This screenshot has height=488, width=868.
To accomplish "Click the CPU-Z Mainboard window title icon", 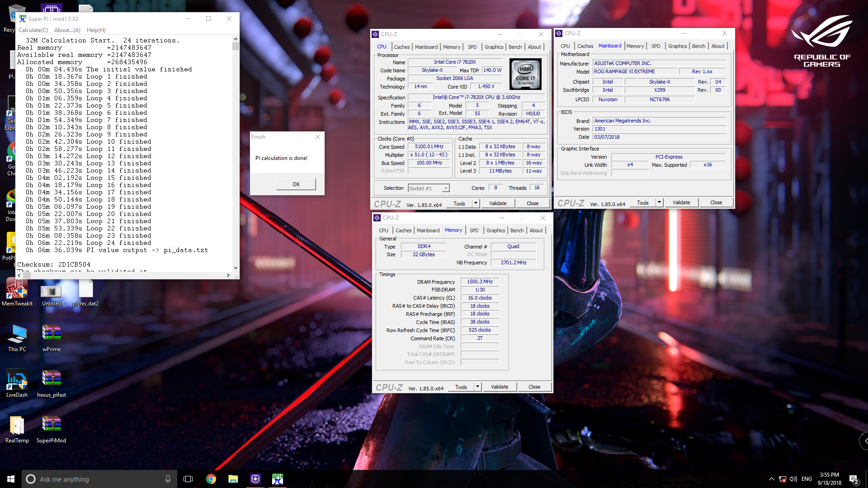I will pos(559,33).
